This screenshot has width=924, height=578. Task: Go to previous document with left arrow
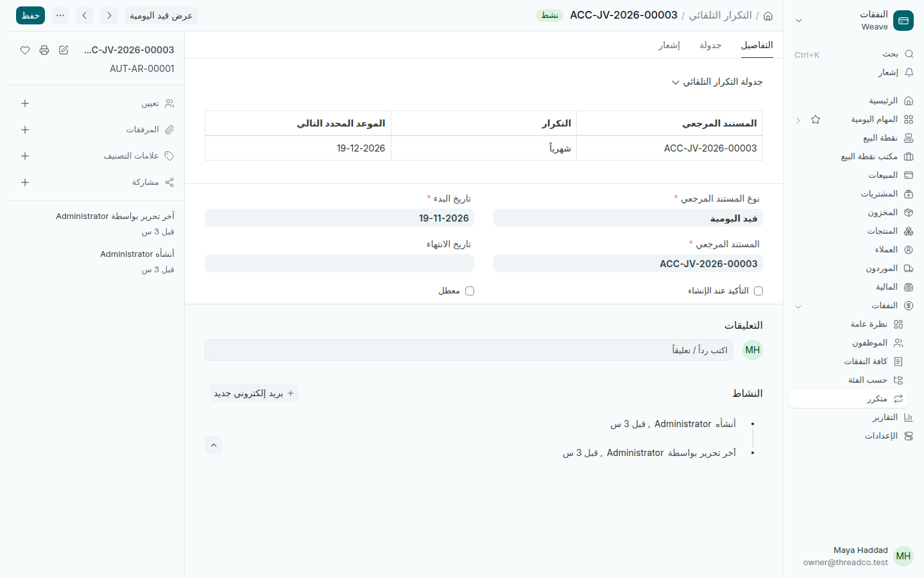(85, 15)
